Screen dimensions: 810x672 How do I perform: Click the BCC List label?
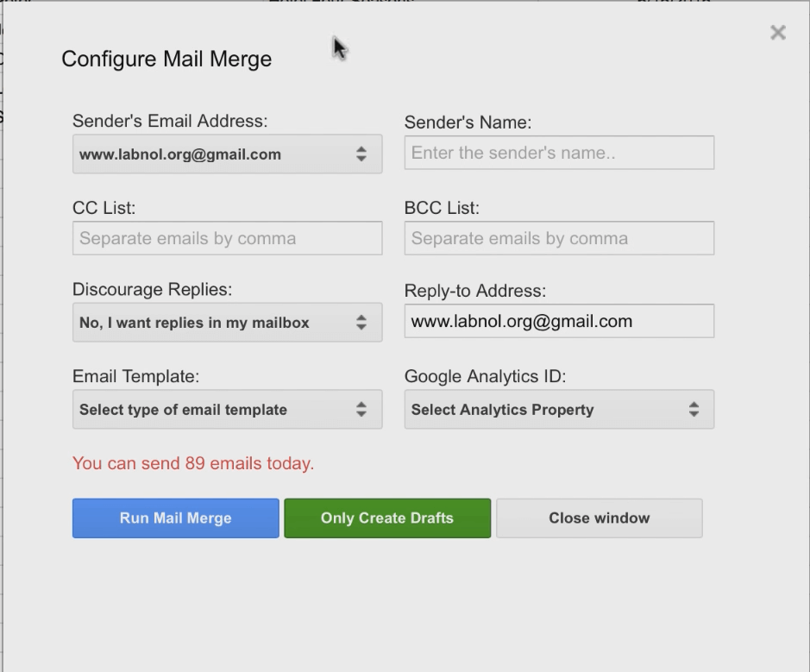442,208
